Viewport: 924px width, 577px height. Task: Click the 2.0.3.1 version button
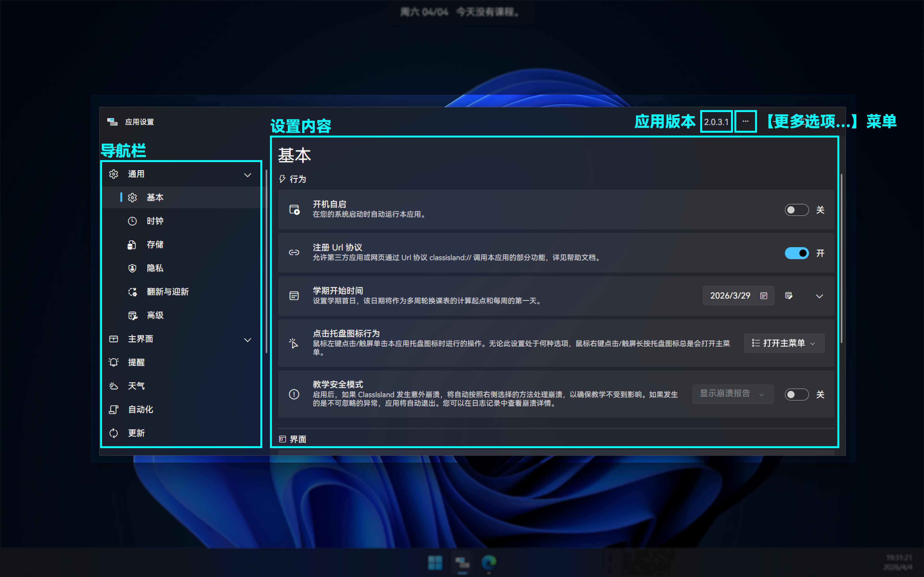[x=716, y=122]
